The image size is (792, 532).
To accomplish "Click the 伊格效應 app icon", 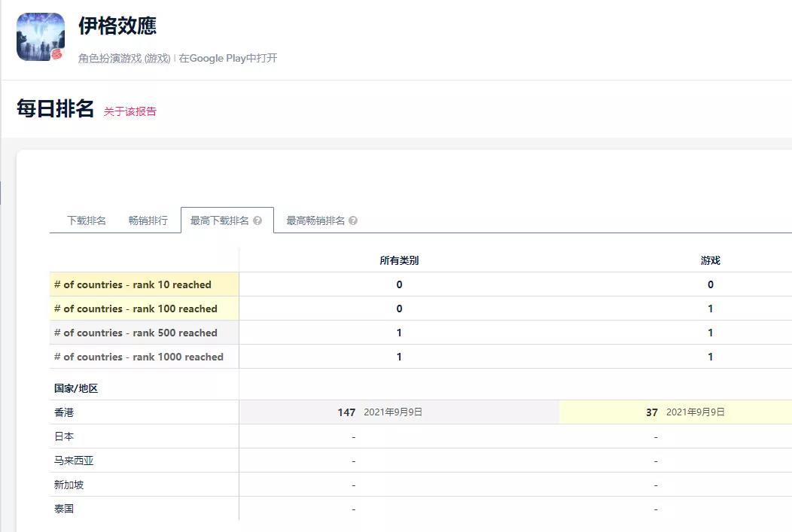I will tap(40, 36).
